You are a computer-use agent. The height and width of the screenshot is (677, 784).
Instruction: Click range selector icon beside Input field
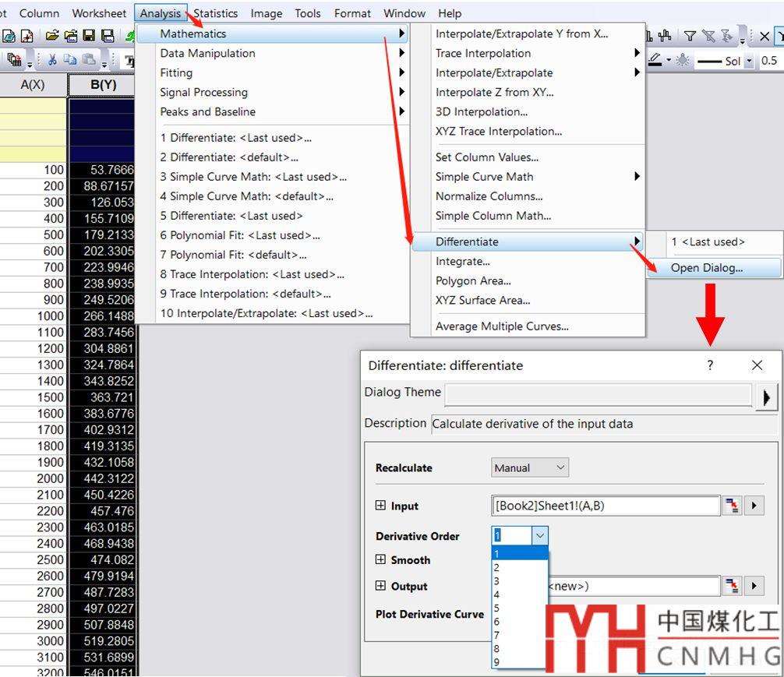pos(731,506)
